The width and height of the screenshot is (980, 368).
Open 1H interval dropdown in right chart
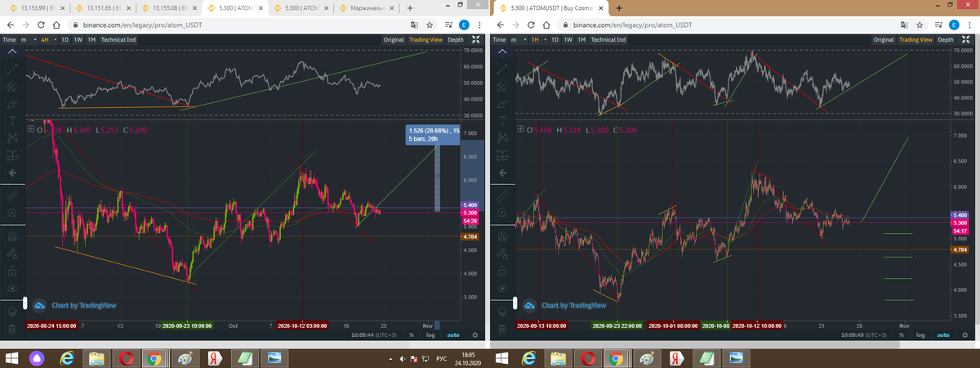point(538,39)
